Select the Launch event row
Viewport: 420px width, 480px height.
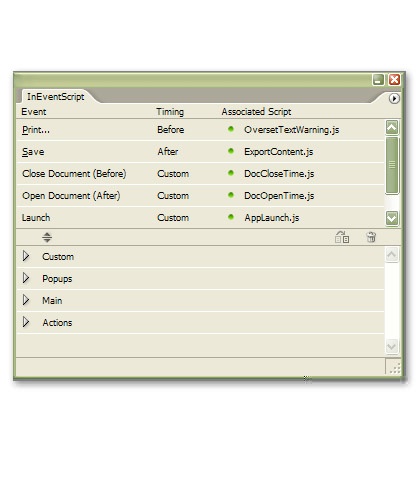200,218
